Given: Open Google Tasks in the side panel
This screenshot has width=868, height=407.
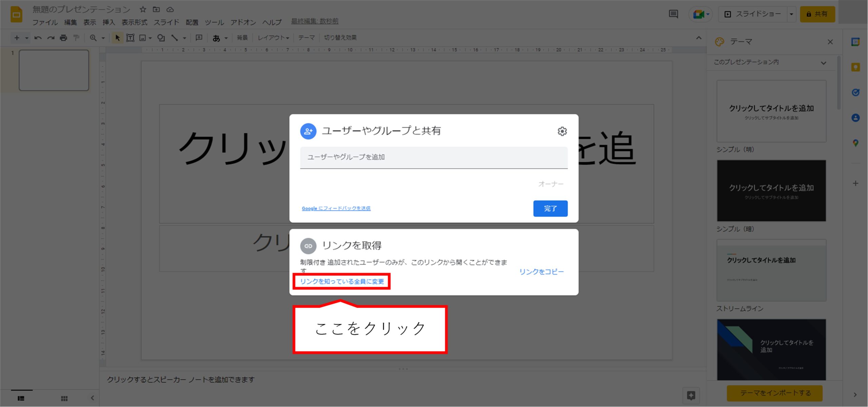Looking at the screenshot, I should 855,92.
